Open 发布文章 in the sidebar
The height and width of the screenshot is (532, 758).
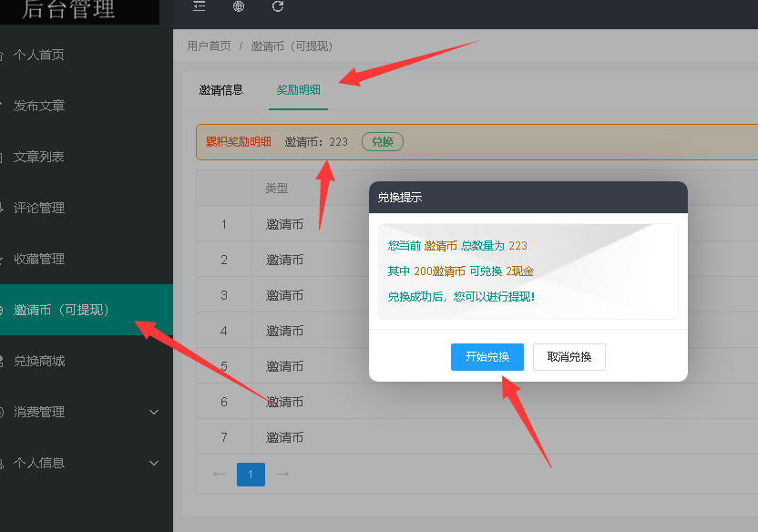(x=39, y=106)
